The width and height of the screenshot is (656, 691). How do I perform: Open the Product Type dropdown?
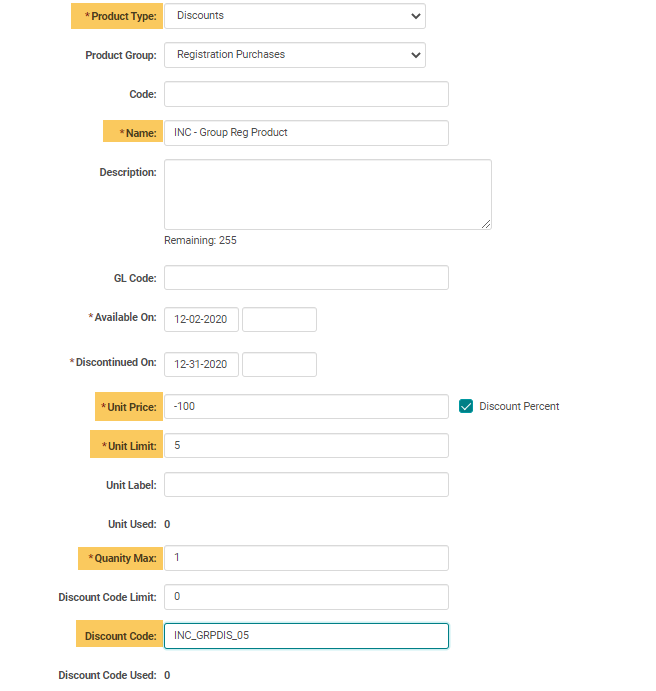(x=294, y=16)
